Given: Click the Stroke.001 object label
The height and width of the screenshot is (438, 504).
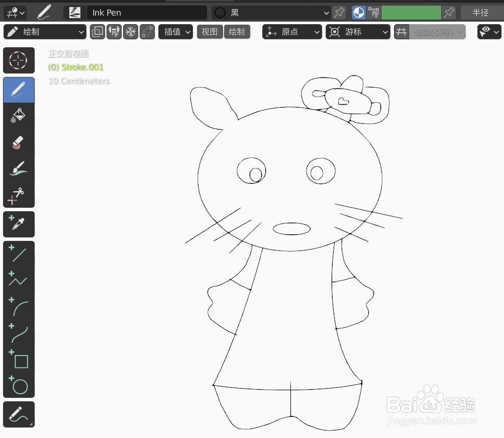Looking at the screenshot, I should (76, 67).
